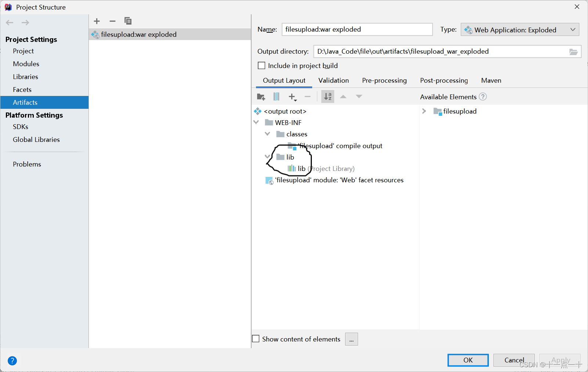Check Show content of elements

pyautogui.click(x=256, y=339)
